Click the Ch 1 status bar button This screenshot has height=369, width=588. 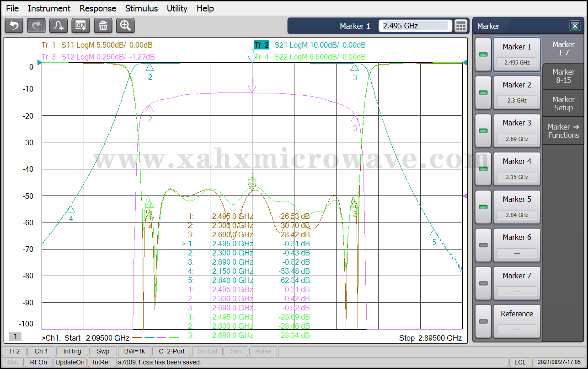pyautogui.click(x=41, y=351)
